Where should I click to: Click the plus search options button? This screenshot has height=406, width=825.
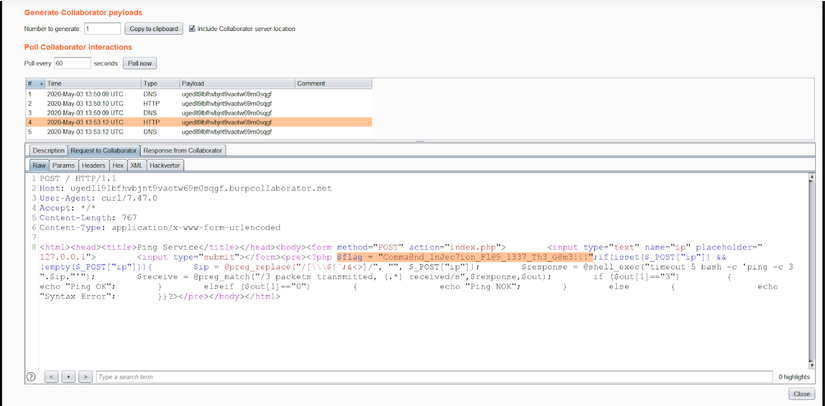click(x=68, y=377)
